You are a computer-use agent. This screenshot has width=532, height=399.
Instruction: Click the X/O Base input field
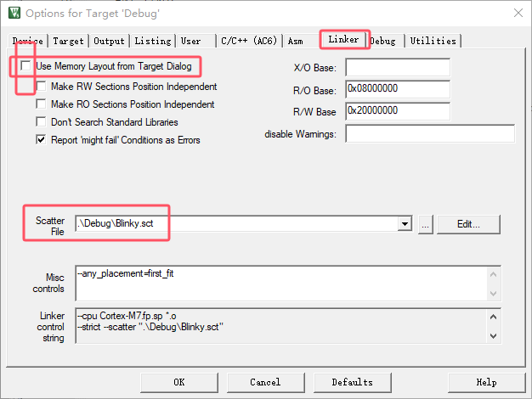[x=397, y=68]
